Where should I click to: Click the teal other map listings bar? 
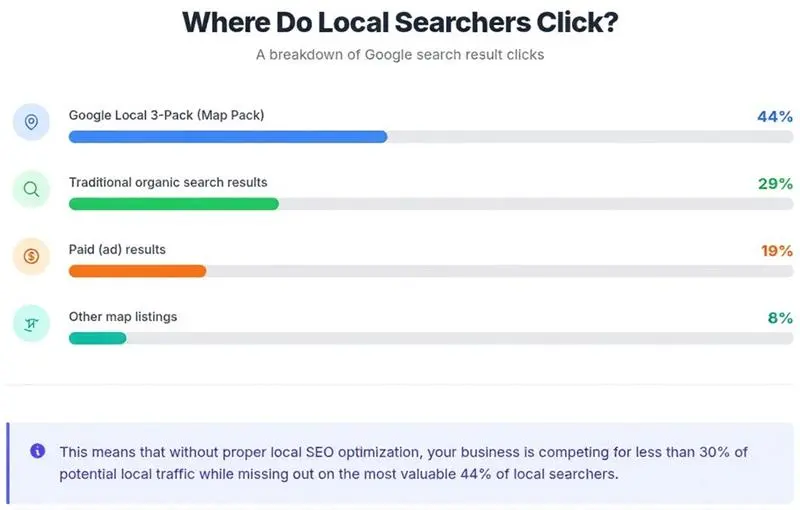point(97,338)
